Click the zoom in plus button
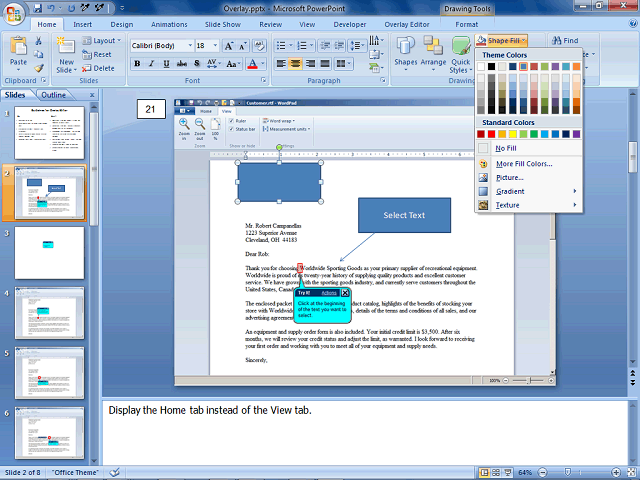The image size is (640, 480). pyautogui.click(x=616, y=473)
